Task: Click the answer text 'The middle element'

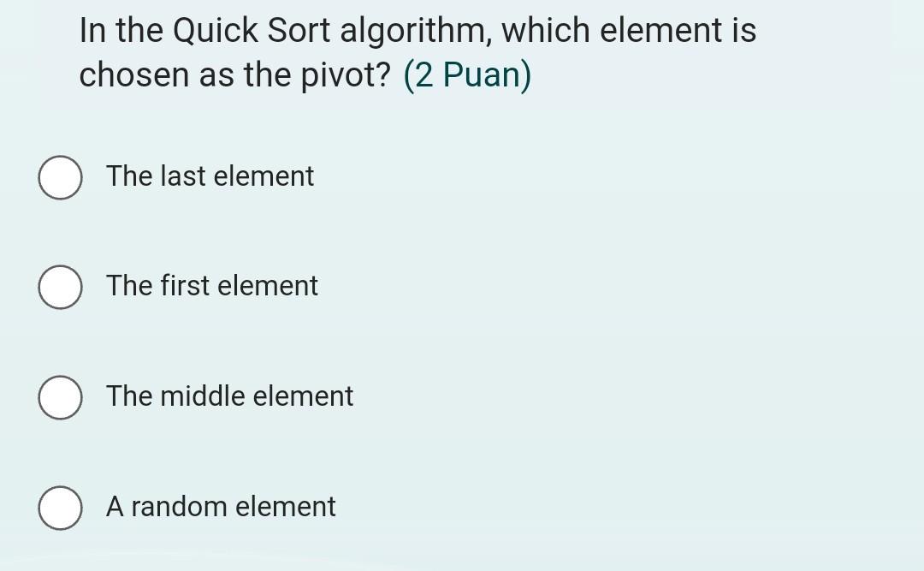Action: point(228,396)
